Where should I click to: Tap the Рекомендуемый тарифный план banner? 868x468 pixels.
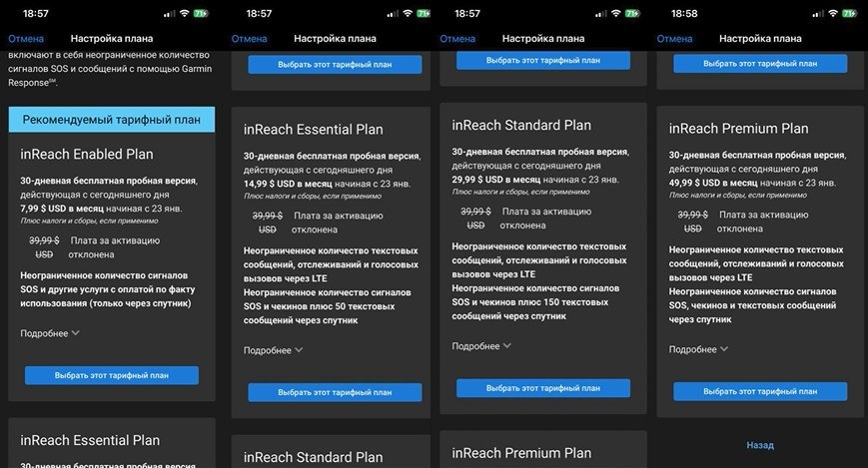click(x=111, y=120)
